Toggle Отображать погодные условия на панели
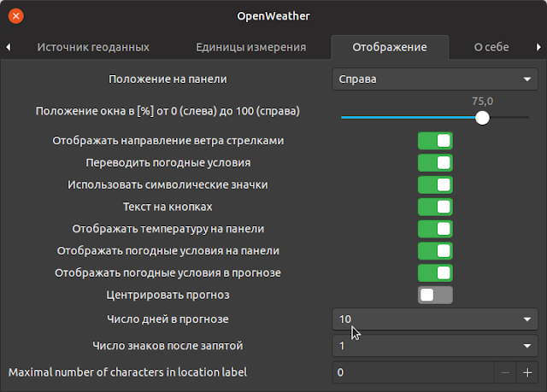The width and height of the screenshot is (547, 392). 435,251
